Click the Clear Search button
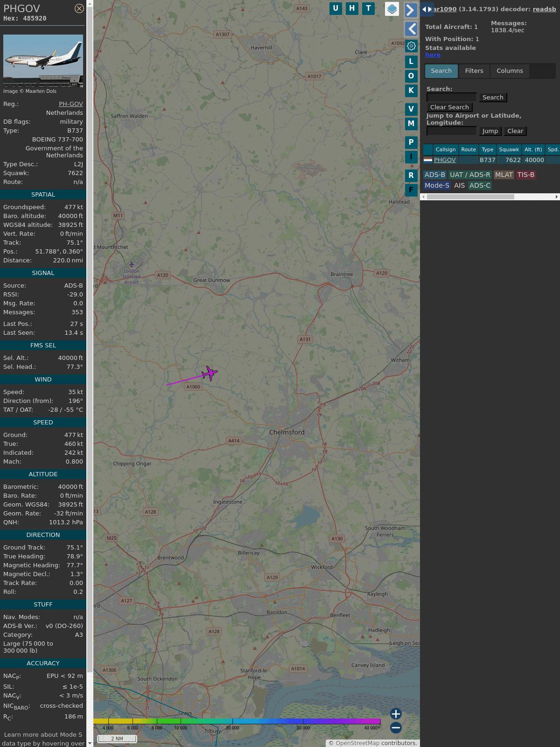 (449, 107)
